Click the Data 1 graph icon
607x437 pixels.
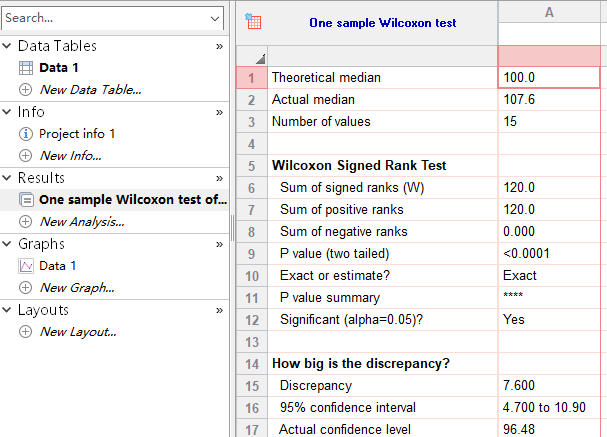point(26,266)
